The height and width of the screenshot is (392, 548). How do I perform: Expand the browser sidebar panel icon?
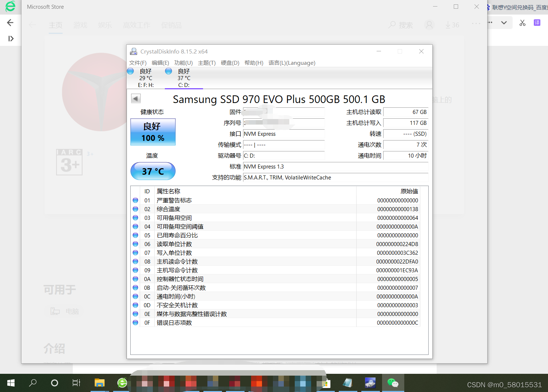coord(11,39)
